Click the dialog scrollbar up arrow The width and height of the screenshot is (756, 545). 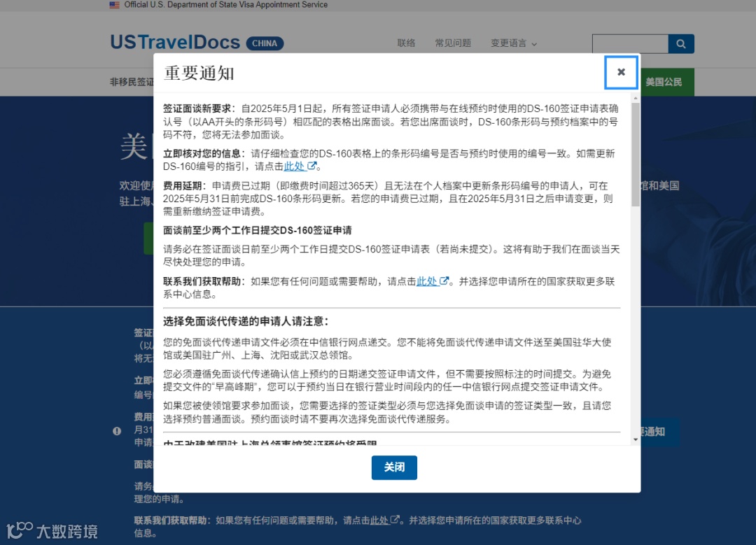click(x=636, y=99)
